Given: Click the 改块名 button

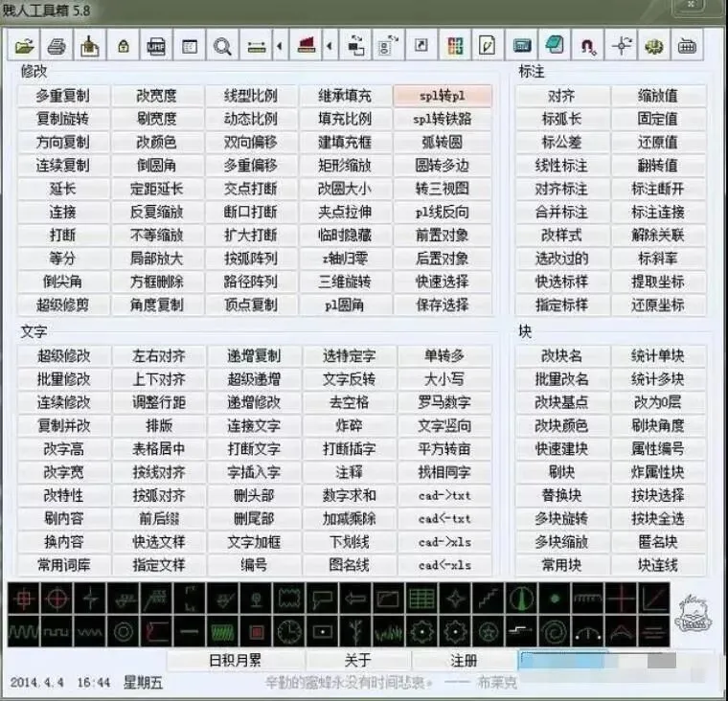Looking at the screenshot, I should coord(561,356).
